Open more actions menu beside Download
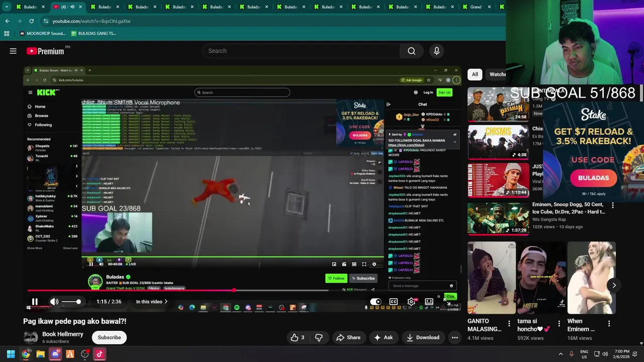This screenshot has height=362, width=644. [x=455, y=337]
